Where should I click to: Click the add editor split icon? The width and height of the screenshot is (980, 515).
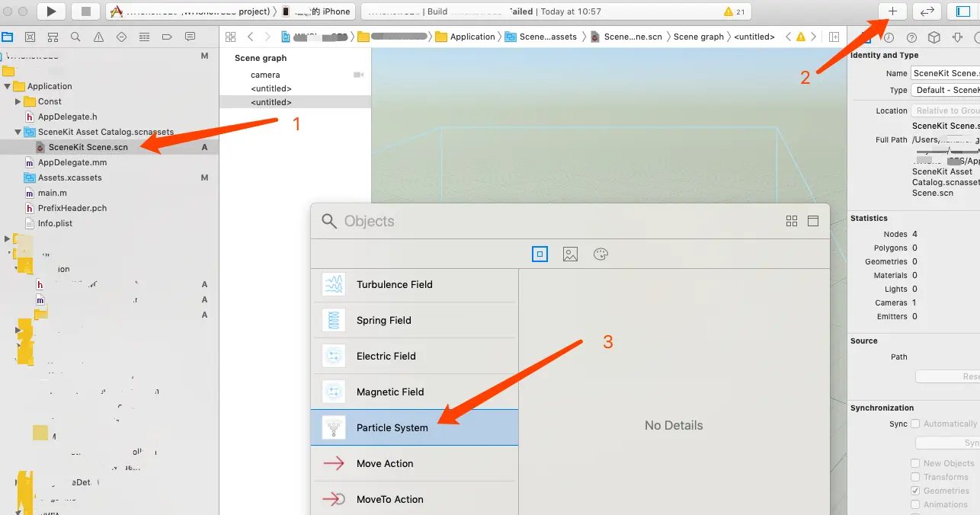[834, 37]
